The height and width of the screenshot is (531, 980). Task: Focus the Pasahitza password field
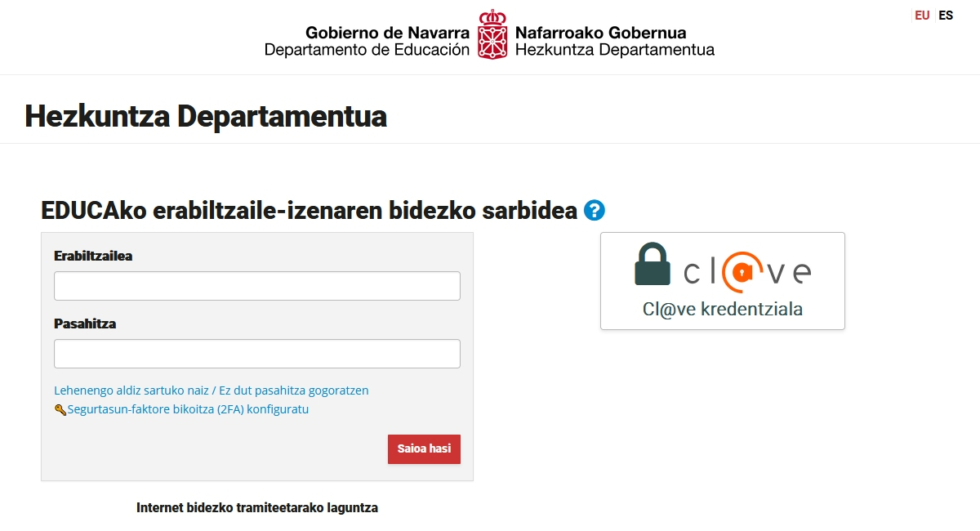pyautogui.click(x=257, y=354)
